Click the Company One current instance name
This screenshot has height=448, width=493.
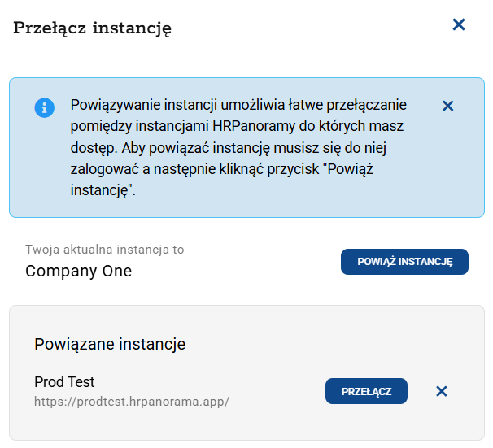point(78,271)
